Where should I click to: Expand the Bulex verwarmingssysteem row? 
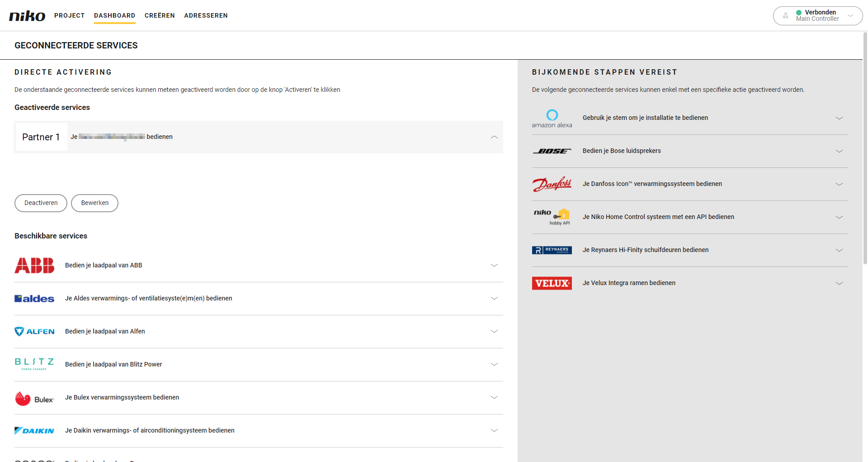coord(494,397)
